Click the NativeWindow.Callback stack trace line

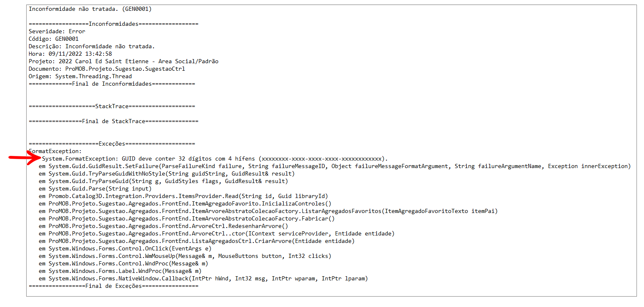click(203, 278)
